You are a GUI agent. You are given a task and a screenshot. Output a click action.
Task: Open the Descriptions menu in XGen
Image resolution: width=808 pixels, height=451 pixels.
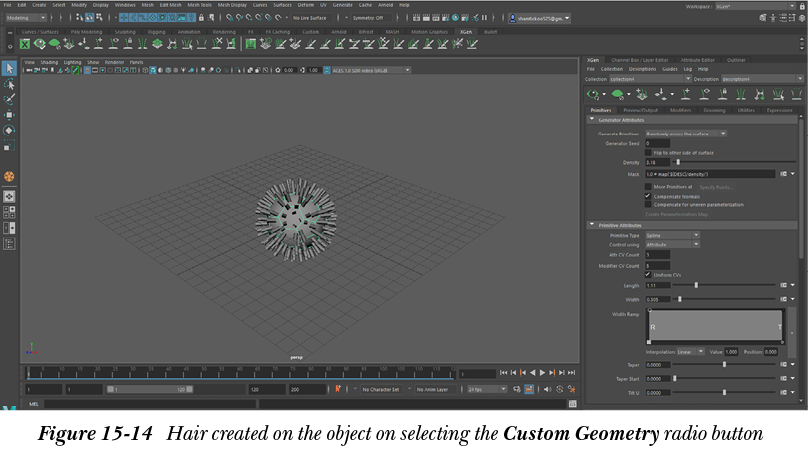(642, 69)
